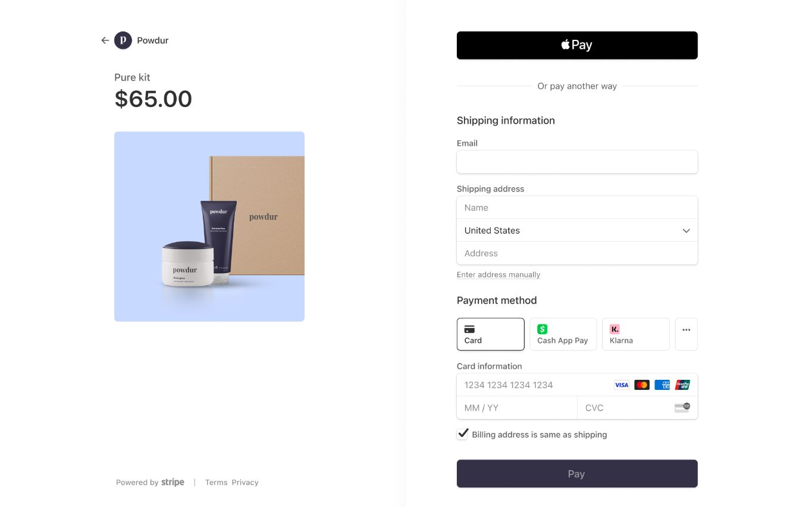Image resolution: width=812 pixels, height=507 pixels.
Task: Choose Klarna as payment method
Action: (x=635, y=334)
